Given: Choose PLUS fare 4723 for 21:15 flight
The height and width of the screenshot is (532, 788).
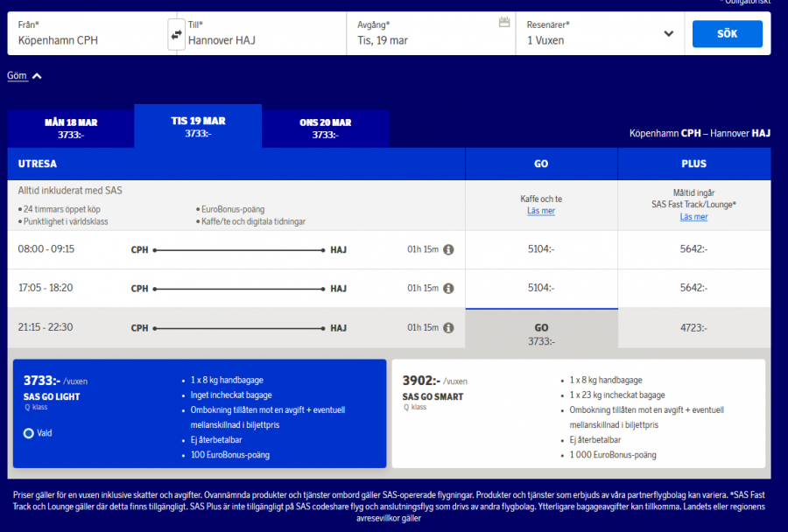Looking at the screenshot, I should coord(693,327).
